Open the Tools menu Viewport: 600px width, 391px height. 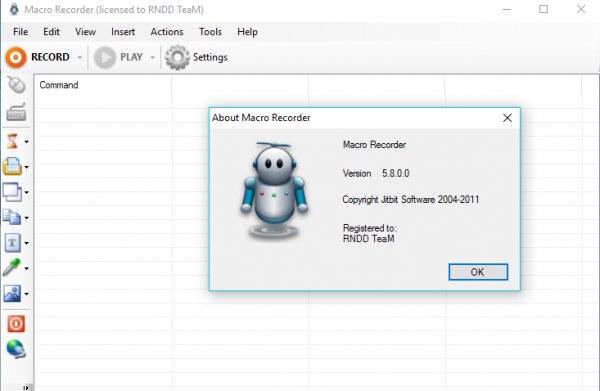[x=210, y=32]
